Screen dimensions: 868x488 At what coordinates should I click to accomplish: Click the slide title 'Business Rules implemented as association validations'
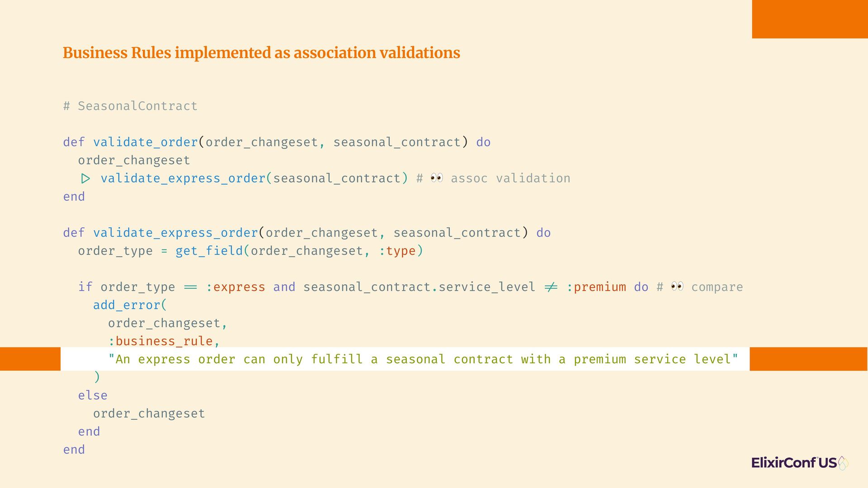point(261,53)
